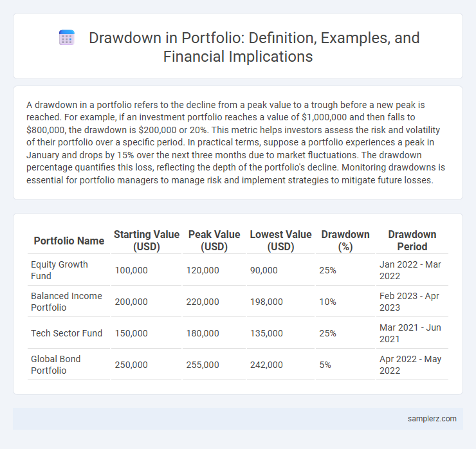Click the peak value 220,000
The height and width of the screenshot is (449, 476).
203,302
